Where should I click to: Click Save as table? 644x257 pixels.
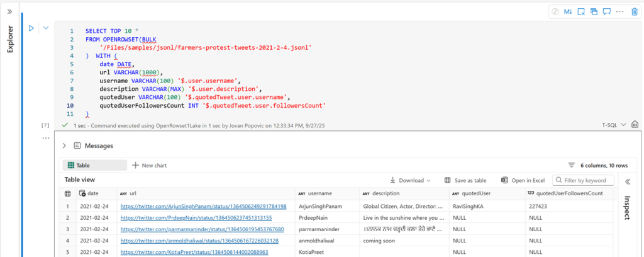465,180
